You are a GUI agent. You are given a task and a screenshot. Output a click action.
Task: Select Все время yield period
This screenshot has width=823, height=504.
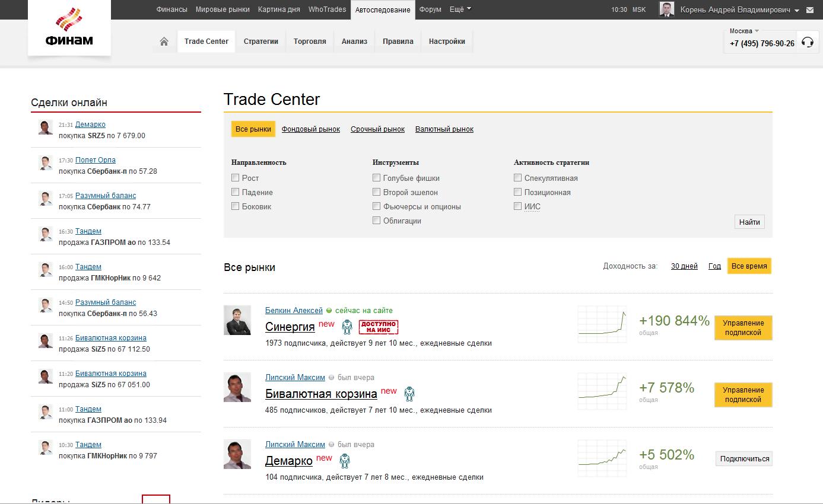749,266
